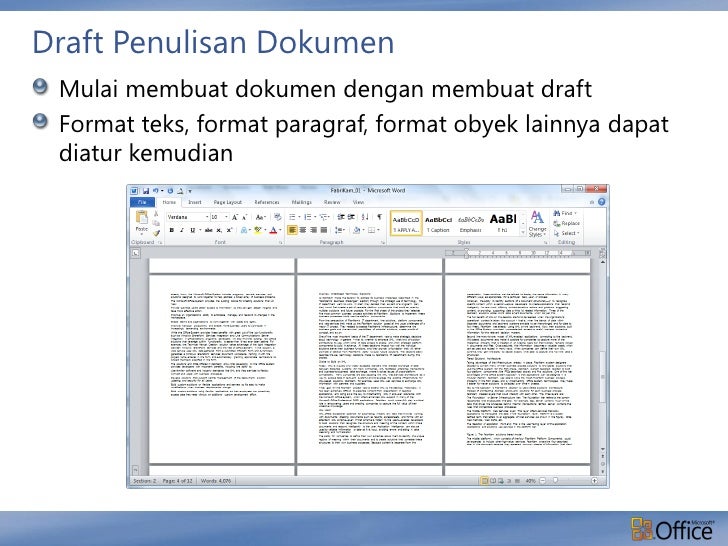Image resolution: width=728 pixels, height=546 pixels.
Task: Expand the Styles gallery More arrow
Action: 523,232
